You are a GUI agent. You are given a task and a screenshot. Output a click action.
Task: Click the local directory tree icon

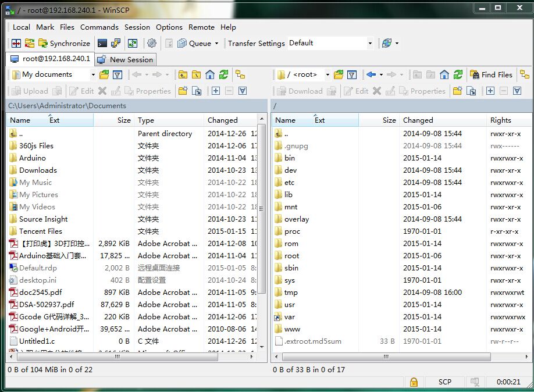pyautogui.click(x=240, y=74)
